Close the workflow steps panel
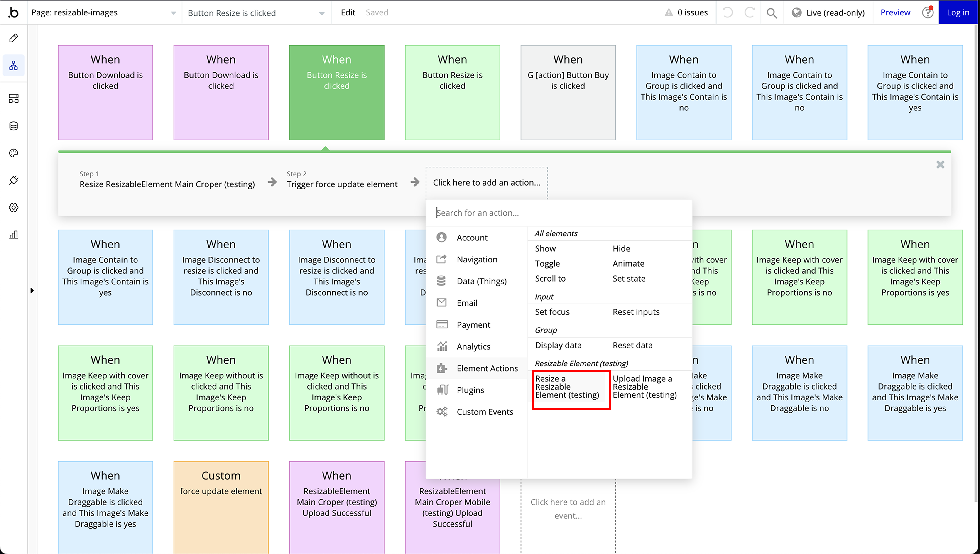980x554 pixels. coord(940,165)
